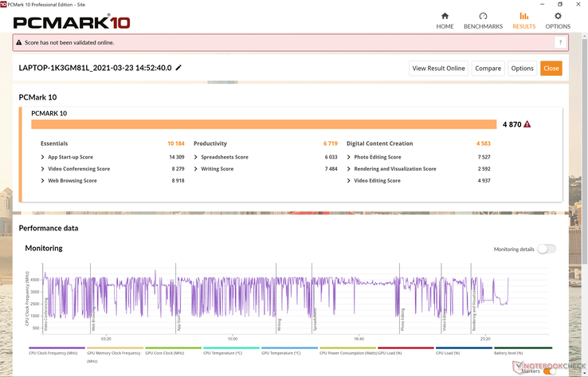Expand Video Conferencing Score details
588x377 pixels.
pos(43,169)
